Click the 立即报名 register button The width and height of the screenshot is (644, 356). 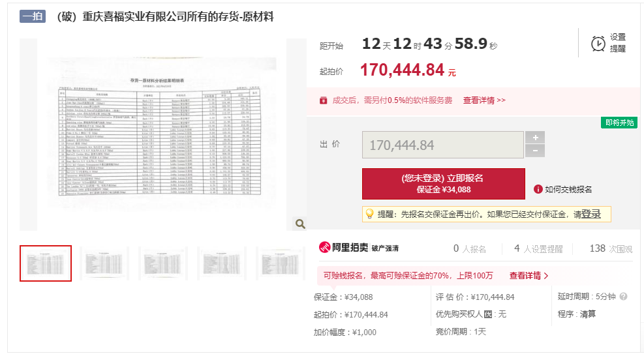click(x=444, y=184)
